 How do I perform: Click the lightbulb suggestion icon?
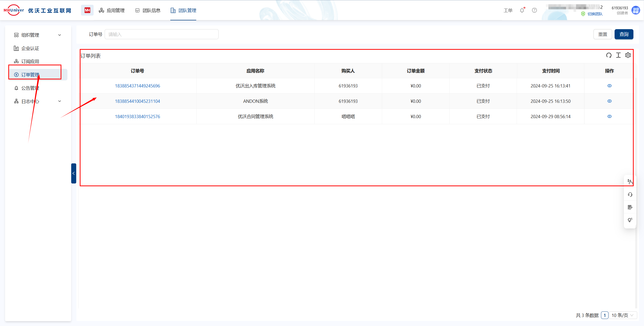(x=630, y=220)
